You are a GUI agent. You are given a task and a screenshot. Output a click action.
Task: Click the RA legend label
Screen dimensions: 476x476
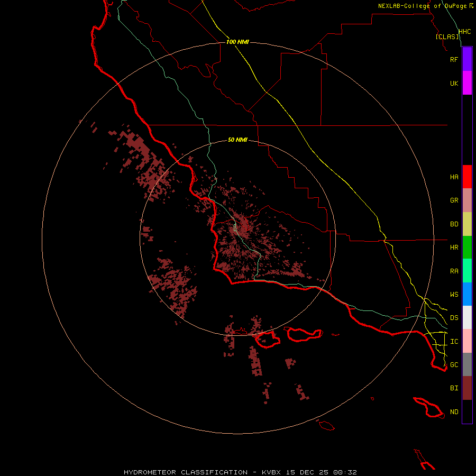(x=454, y=271)
